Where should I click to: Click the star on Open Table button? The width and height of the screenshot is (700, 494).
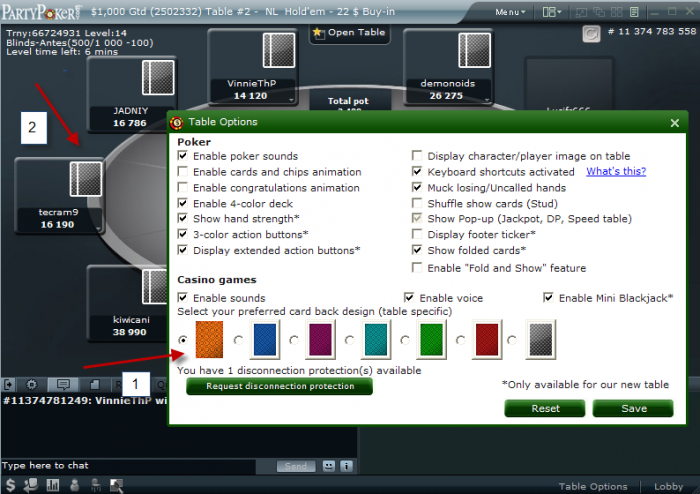click(x=318, y=32)
